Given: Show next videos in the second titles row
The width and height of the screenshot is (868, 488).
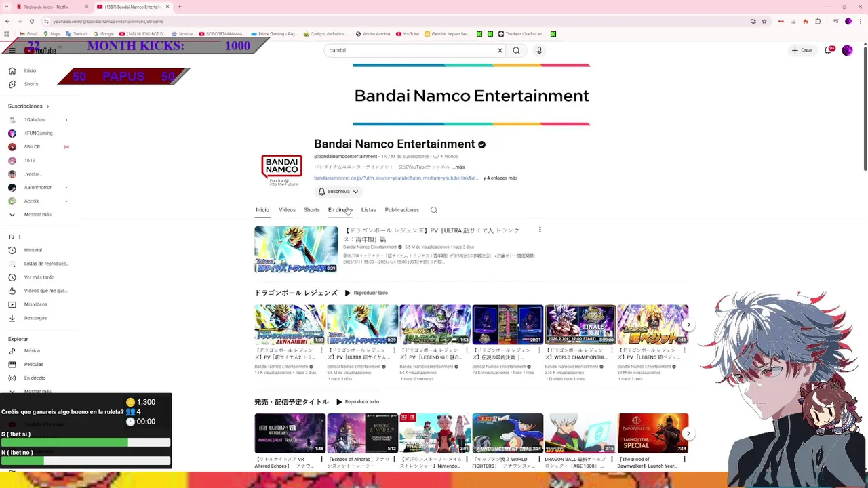Looking at the screenshot, I should [x=688, y=434].
